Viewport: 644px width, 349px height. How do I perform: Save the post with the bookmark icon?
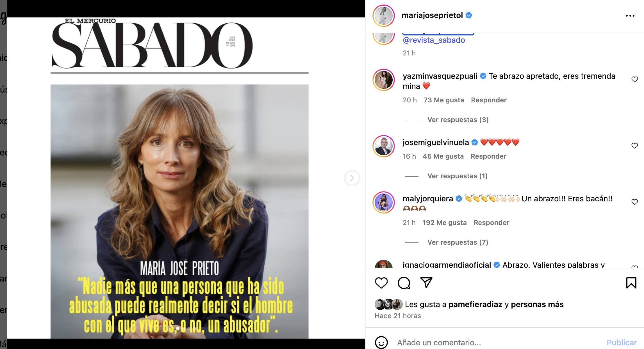coord(631,283)
